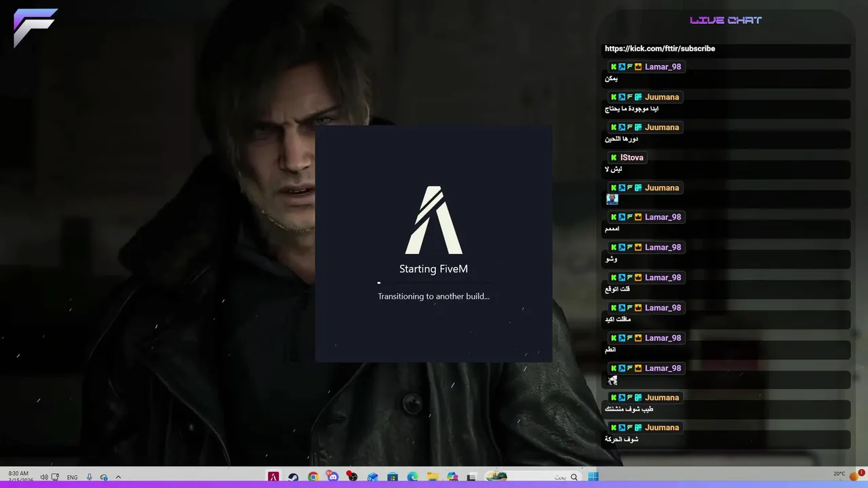
Task: Open the cloud sync tray icon
Action: (x=104, y=477)
